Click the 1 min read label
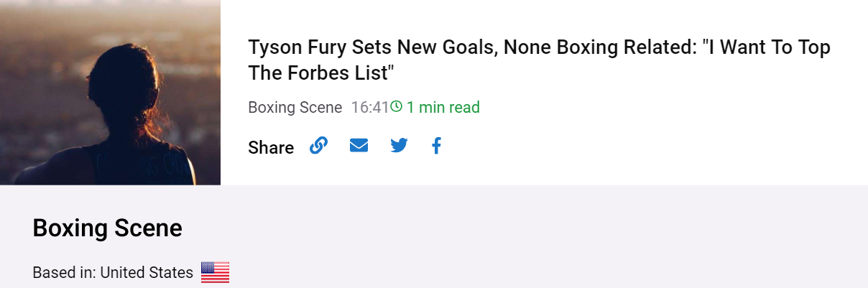Viewport: 868px width, 288px height. coord(443,108)
